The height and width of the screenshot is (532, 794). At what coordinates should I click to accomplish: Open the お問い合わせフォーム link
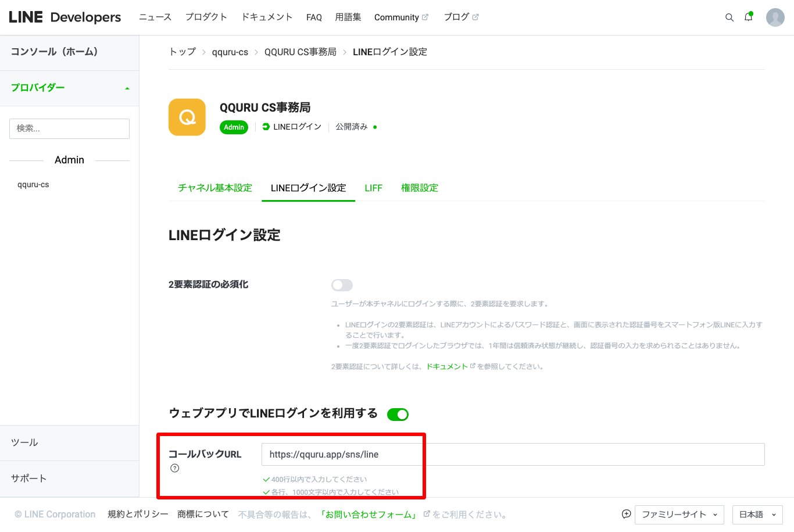tap(369, 515)
